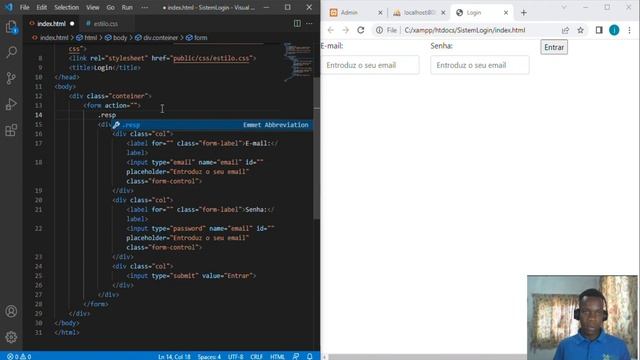Open the Run menu
The width and height of the screenshot is (640, 360).
coord(127,7)
